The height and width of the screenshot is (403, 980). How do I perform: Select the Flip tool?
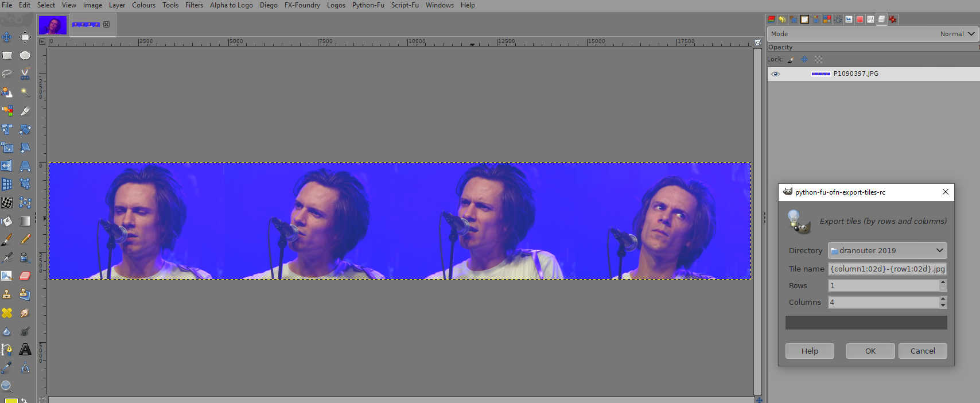point(7,166)
